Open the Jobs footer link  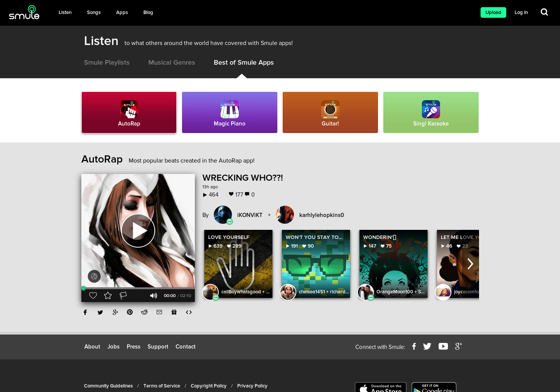114,347
